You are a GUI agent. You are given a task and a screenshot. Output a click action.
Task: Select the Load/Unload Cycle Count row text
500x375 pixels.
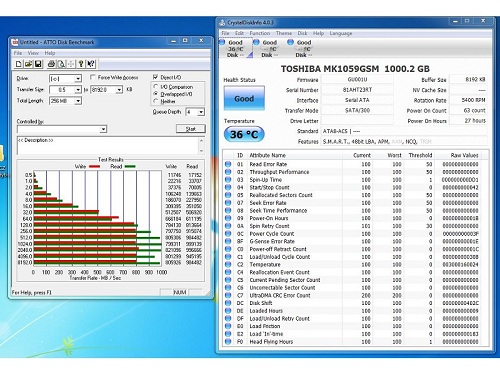pos(280,257)
